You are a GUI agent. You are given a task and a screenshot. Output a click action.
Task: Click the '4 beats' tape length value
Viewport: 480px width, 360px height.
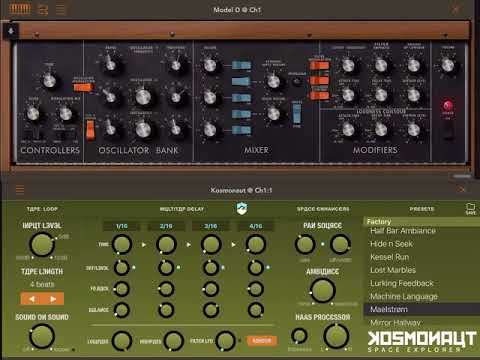[x=42, y=284]
